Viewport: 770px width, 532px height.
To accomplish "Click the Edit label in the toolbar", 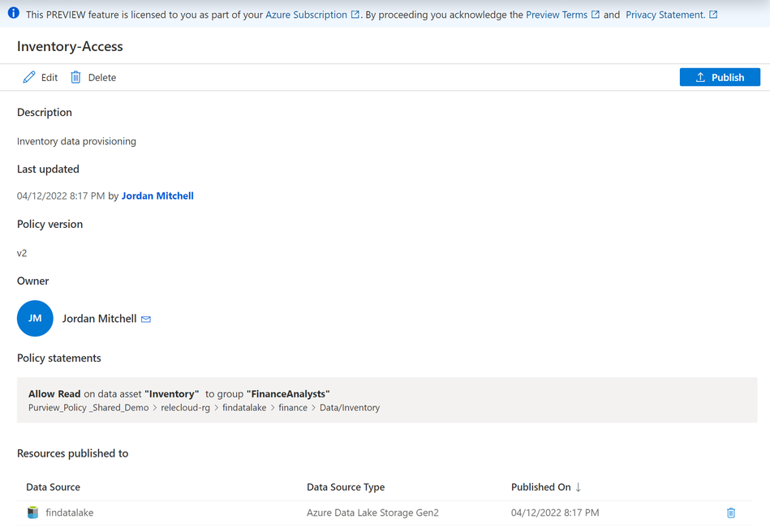I will [x=49, y=78].
